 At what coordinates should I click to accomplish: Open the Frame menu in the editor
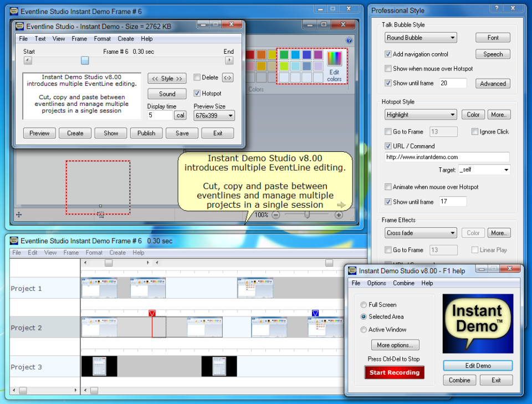tap(79, 38)
